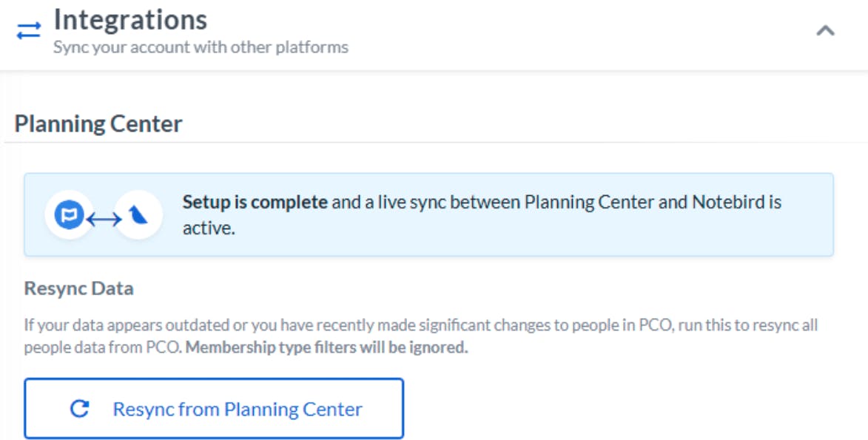Click the word "active." in the status banner
Screen dimensions: 868x440
point(208,229)
